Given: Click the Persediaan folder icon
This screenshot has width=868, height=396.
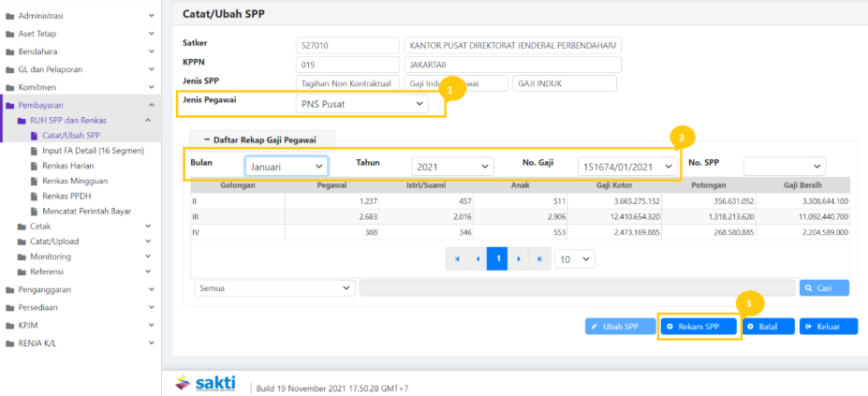Looking at the screenshot, I should (x=10, y=308).
